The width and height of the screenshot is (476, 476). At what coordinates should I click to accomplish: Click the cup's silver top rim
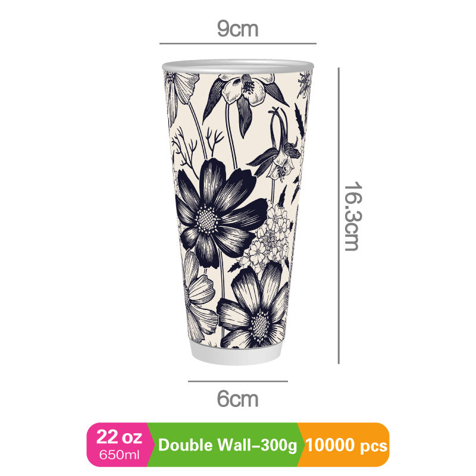point(237,66)
